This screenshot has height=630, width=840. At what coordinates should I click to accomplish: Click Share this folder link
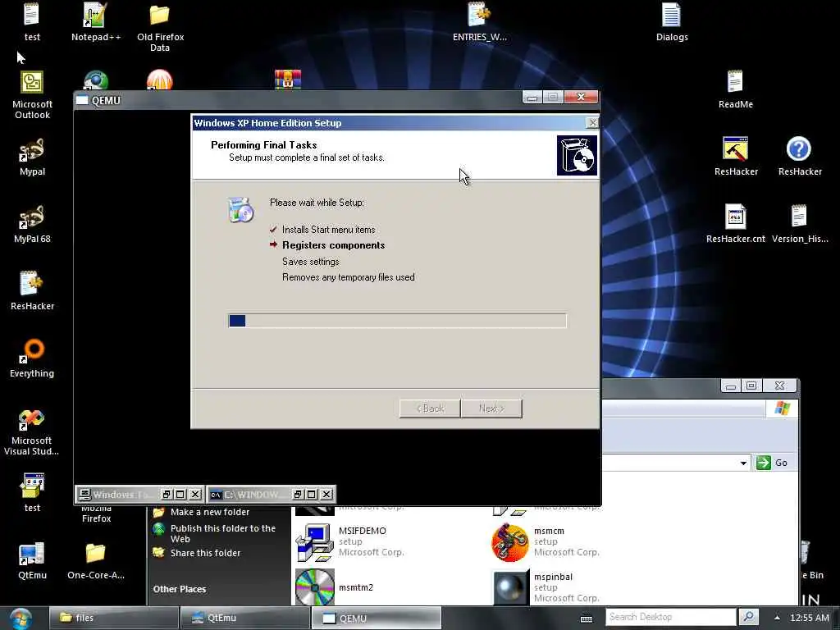(x=205, y=553)
